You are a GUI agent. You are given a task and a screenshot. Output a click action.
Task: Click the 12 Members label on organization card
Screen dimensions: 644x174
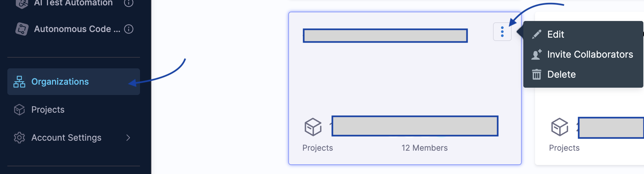click(424, 148)
